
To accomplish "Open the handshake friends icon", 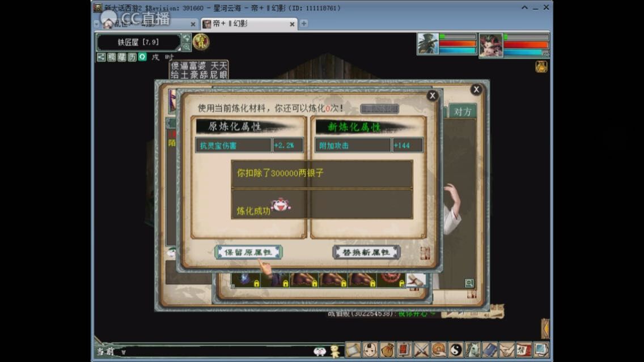I will 506,350.
